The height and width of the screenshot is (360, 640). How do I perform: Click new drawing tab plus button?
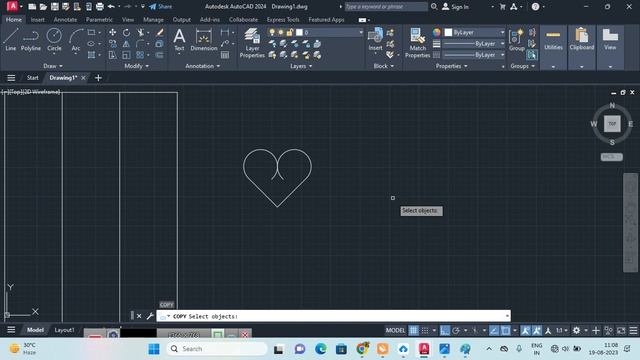(98, 78)
